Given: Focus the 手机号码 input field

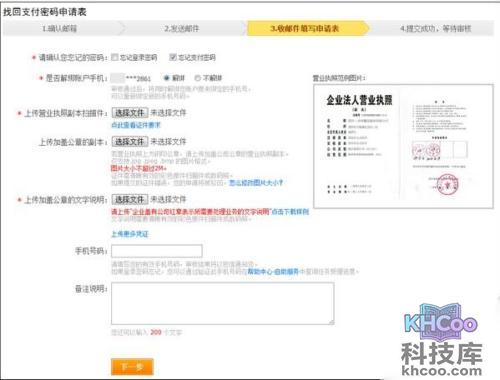Looking at the screenshot, I should pyautogui.click(x=157, y=251).
